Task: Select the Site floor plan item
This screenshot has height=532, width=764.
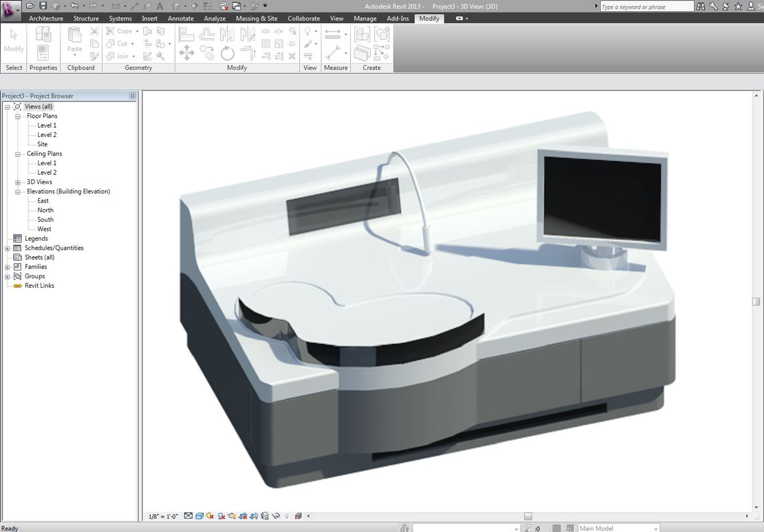Action: 42,144
